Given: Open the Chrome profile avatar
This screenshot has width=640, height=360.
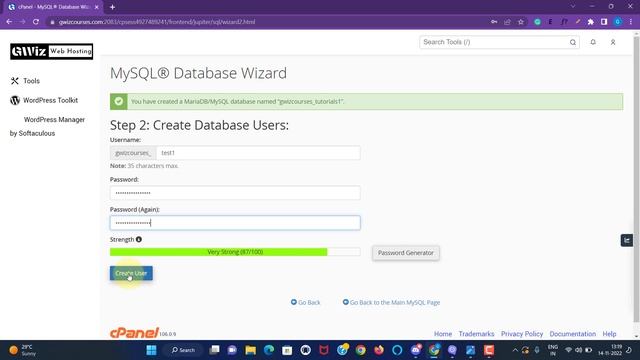Looking at the screenshot, I should [x=618, y=22].
